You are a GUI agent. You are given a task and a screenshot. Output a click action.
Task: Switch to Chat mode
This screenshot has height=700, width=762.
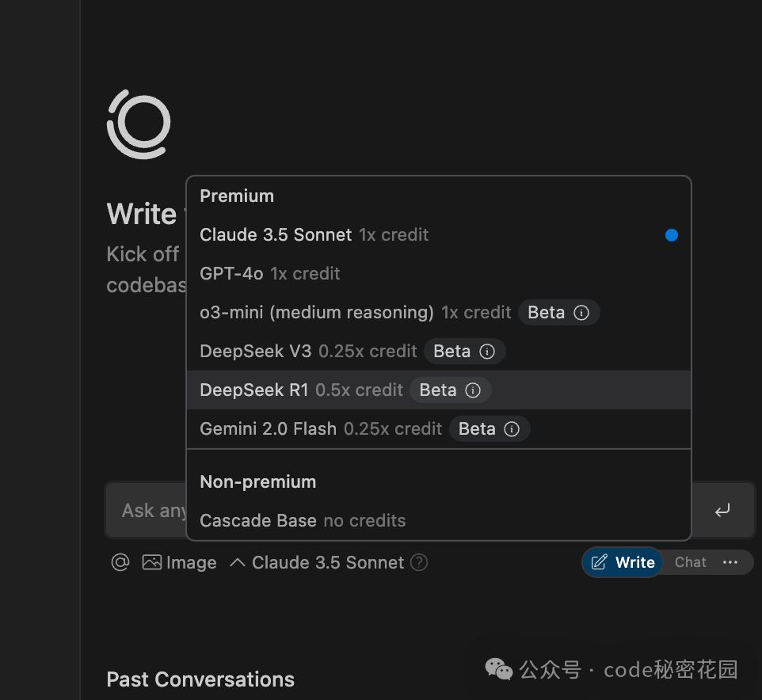pos(690,562)
